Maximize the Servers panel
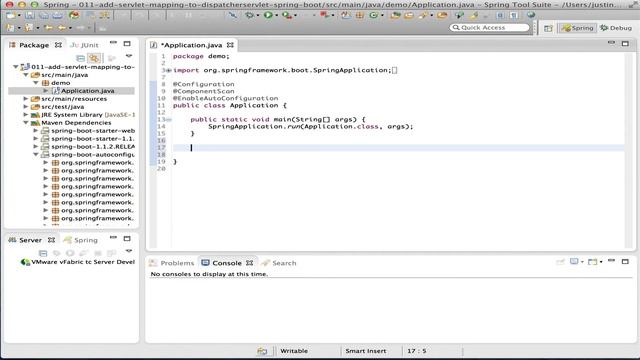 [127, 238]
